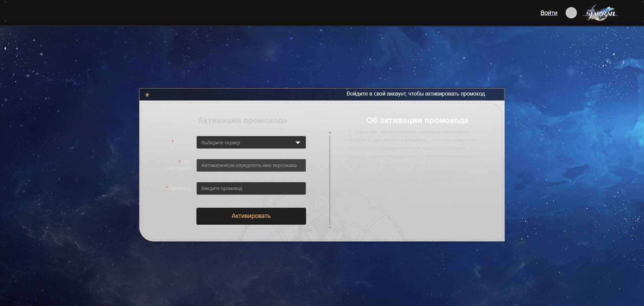Click the login reminder notice text
This screenshot has width=644, height=306.
click(416, 94)
